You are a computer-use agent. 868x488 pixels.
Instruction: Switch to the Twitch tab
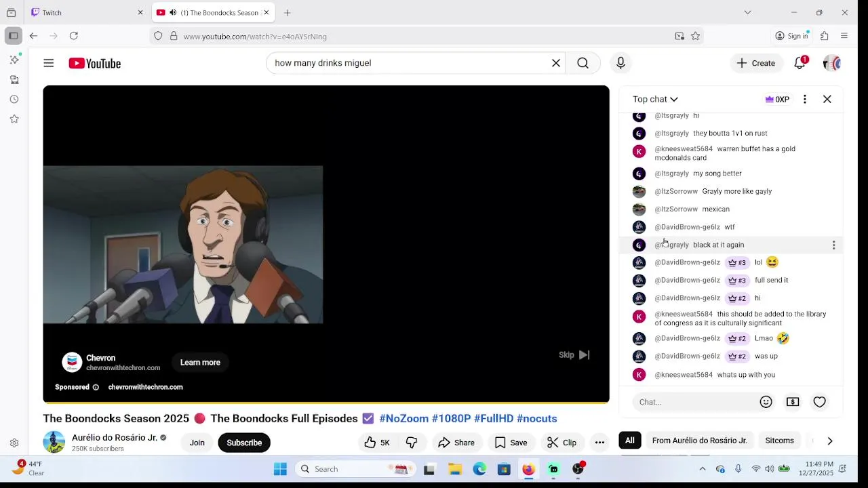(86, 12)
